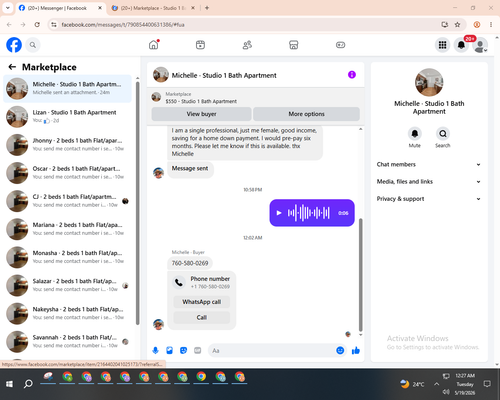Expand the Privacy & support section
Viewport: 500px width, 400px height.
tap(429, 199)
